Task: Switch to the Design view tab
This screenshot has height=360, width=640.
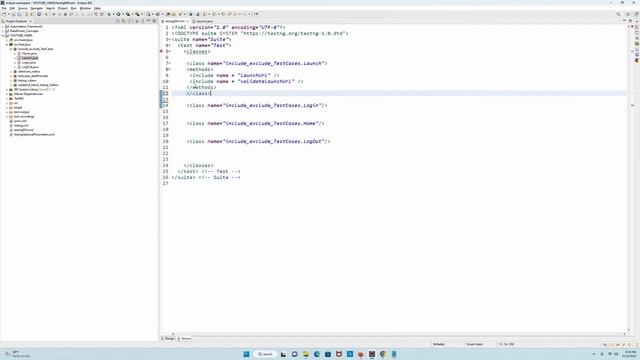Action: [x=168, y=338]
